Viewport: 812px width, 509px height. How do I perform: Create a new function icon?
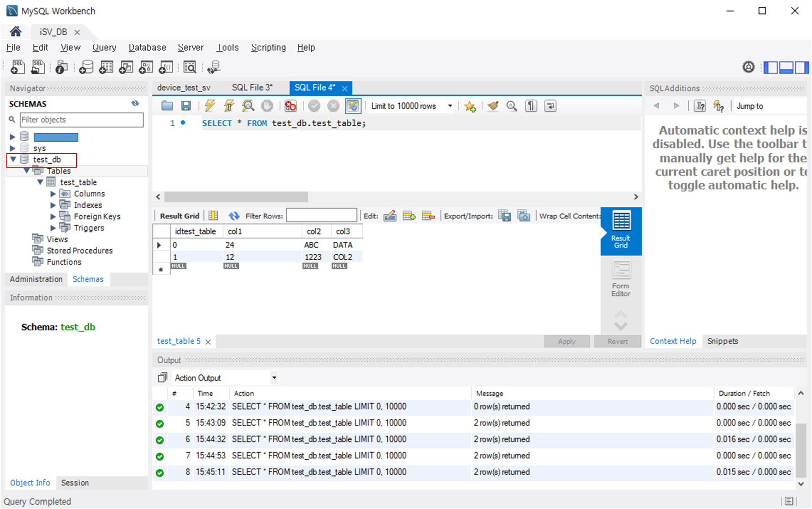click(166, 67)
